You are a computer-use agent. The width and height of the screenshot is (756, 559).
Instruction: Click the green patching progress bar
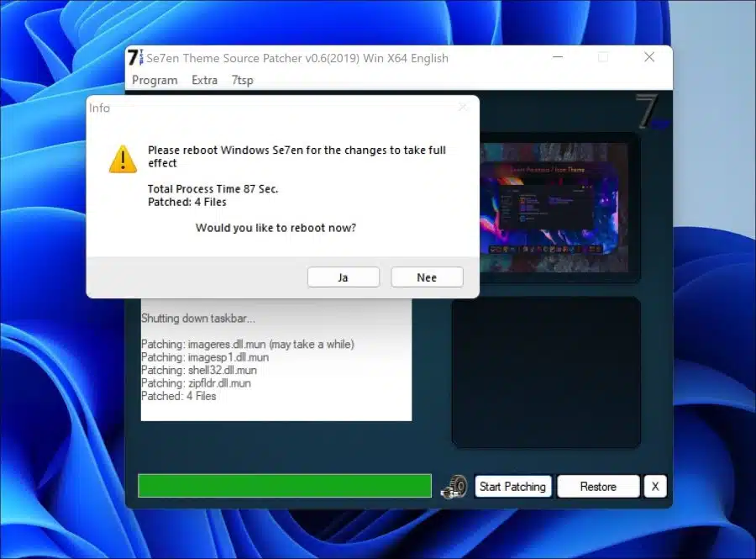[285, 486]
